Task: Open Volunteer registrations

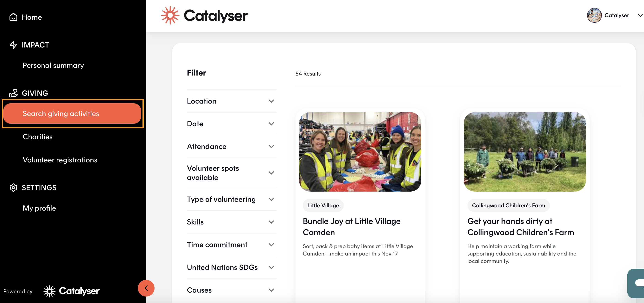Action: click(60, 160)
